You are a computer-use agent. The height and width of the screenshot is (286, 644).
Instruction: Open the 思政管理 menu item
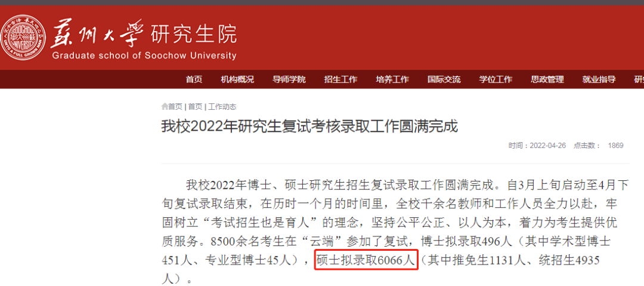click(547, 79)
